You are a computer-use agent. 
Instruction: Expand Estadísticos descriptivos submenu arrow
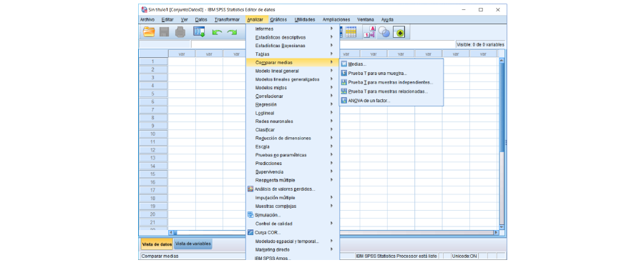pos(331,37)
